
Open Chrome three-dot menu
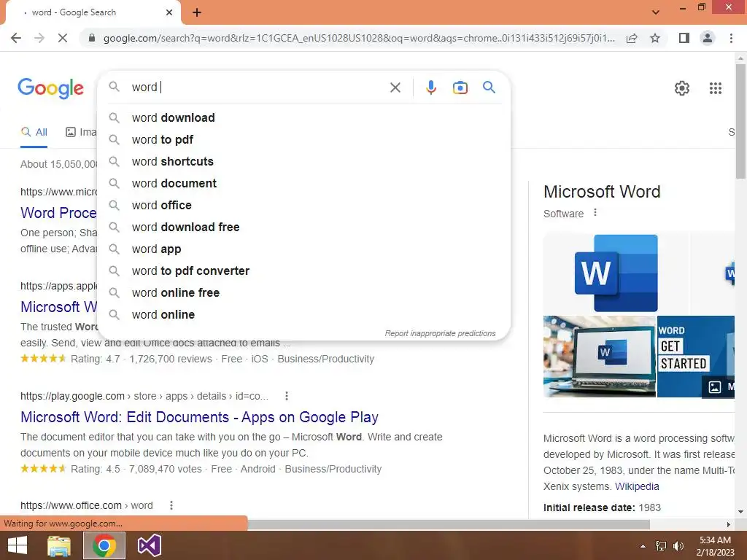coord(731,38)
